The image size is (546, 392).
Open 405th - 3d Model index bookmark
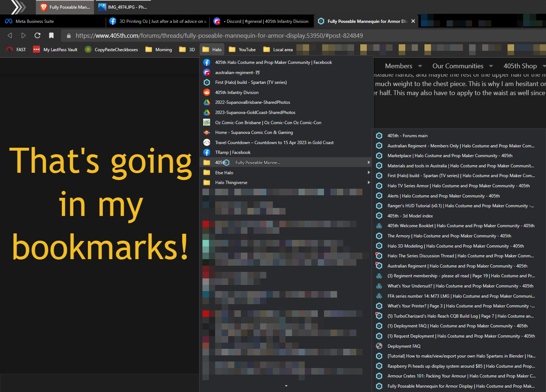pyautogui.click(x=459, y=216)
